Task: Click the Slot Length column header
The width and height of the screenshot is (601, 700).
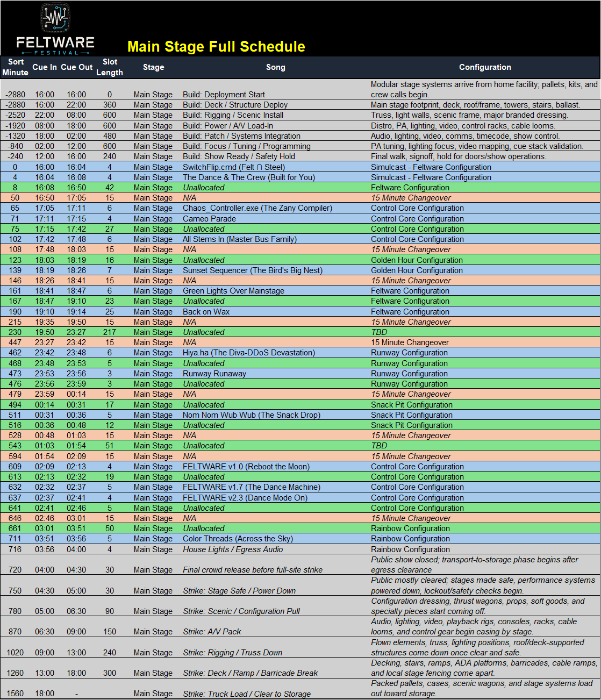Action: [x=110, y=67]
